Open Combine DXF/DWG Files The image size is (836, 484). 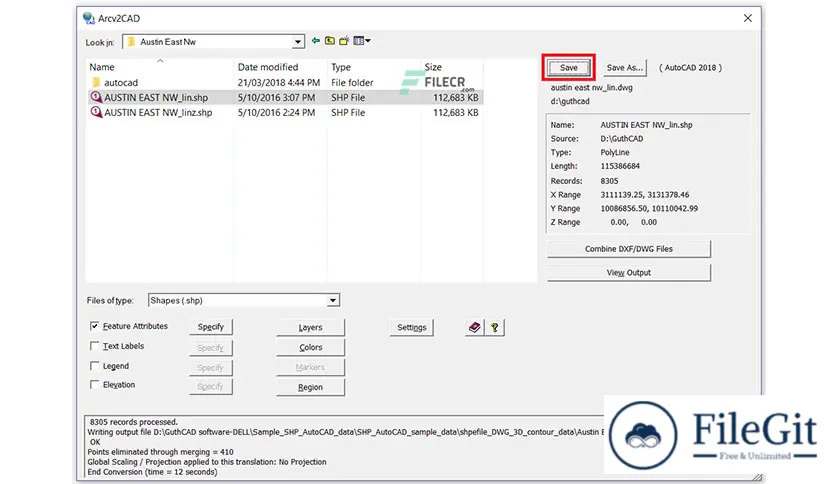pyautogui.click(x=629, y=249)
